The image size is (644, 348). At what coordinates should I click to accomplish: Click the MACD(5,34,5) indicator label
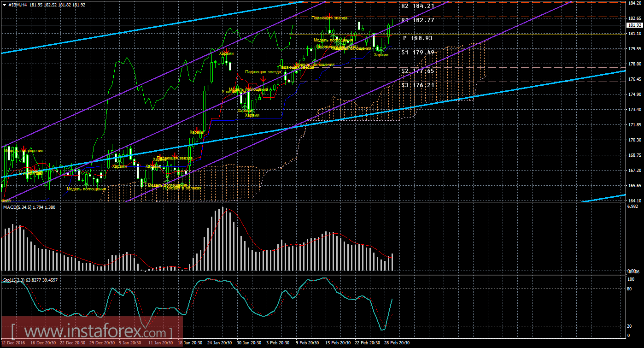18,208
